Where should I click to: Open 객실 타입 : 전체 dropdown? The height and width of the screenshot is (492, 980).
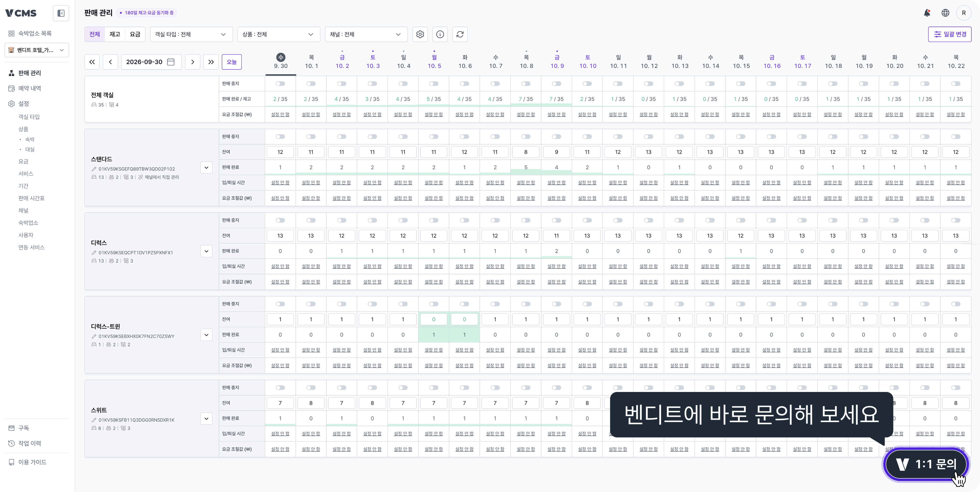[191, 34]
